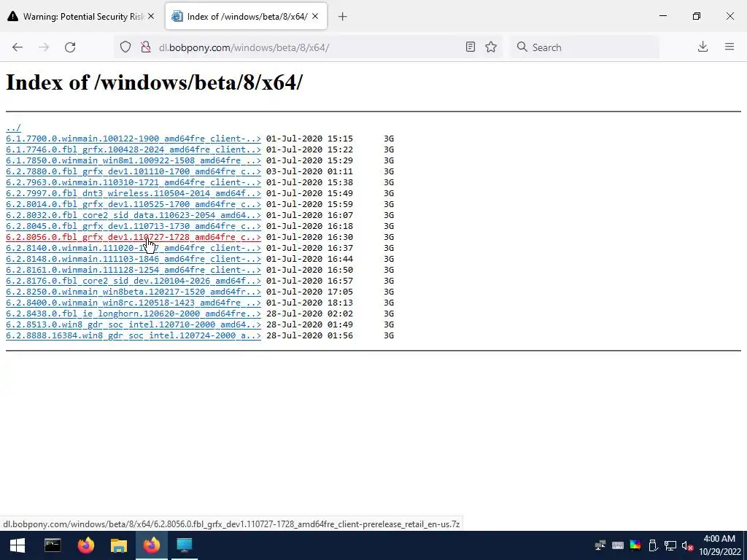Open Command Prompt from the taskbar
The height and width of the screenshot is (560, 747).
pyautogui.click(x=53, y=545)
